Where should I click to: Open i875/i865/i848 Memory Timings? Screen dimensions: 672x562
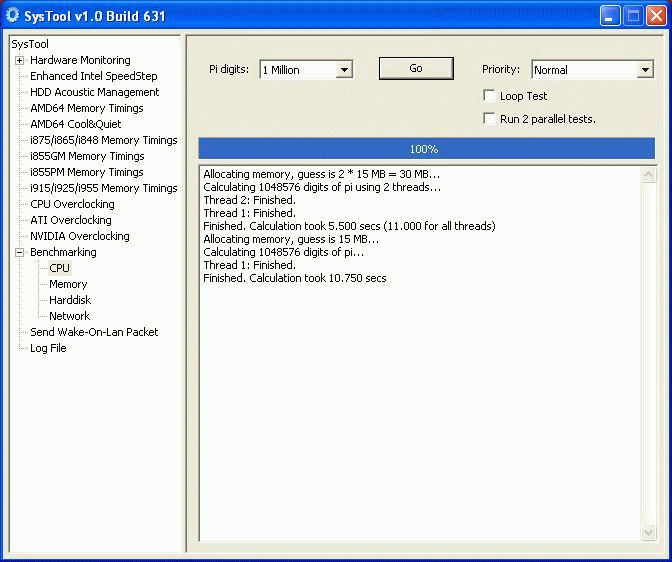(x=103, y=140)
